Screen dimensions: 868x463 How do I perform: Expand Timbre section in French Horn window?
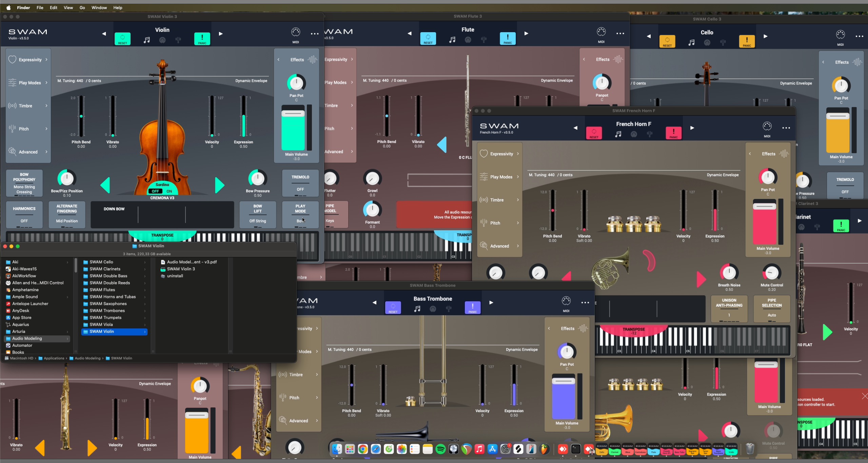(x=499, y=200)
